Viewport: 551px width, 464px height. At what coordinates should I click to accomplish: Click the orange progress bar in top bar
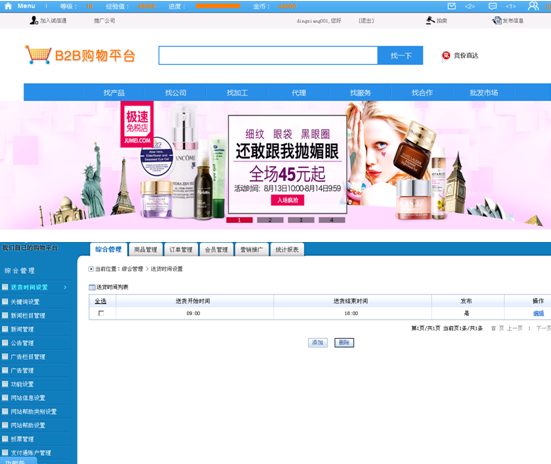click(x=218, y=6)
